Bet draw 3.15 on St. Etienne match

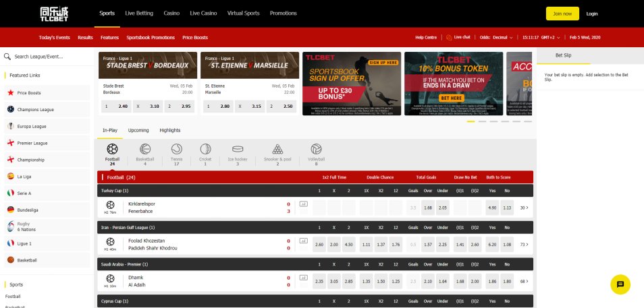250,106
